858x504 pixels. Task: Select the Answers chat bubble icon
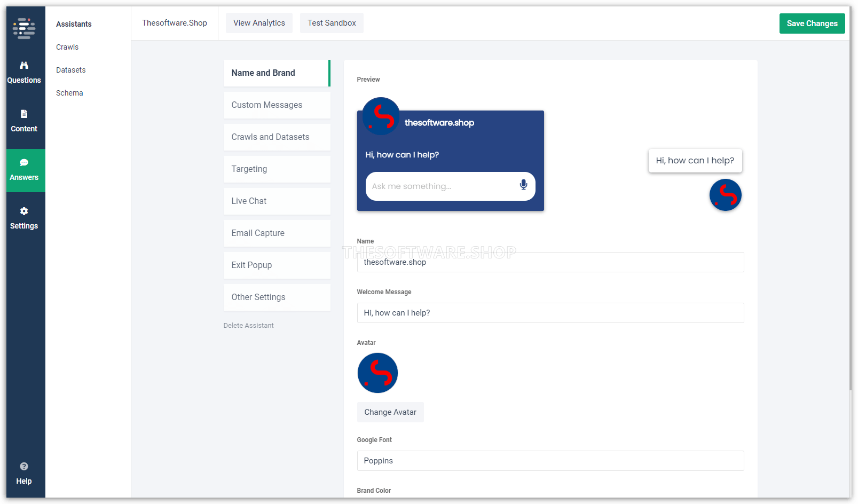tap(24, 163)
